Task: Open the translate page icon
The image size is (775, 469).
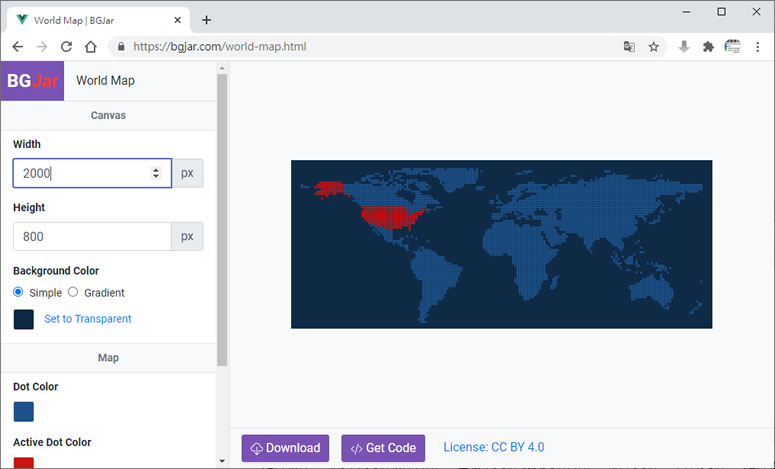Action: 629,47
